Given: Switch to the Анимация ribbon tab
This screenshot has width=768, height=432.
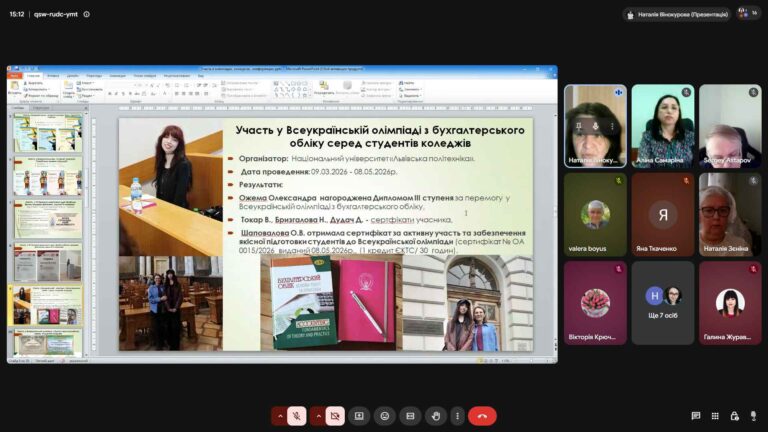Looking at the screenshot, I should (x=118, y=76).
